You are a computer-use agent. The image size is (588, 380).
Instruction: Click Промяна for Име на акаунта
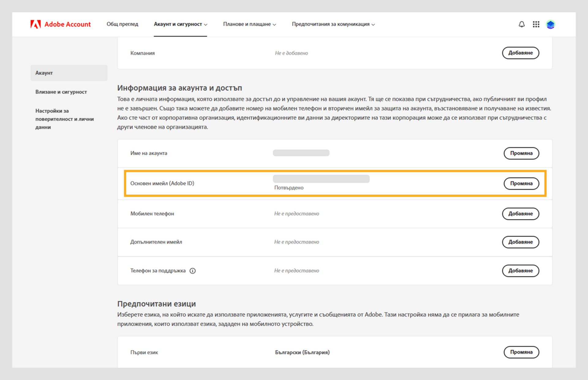(521, 153)
